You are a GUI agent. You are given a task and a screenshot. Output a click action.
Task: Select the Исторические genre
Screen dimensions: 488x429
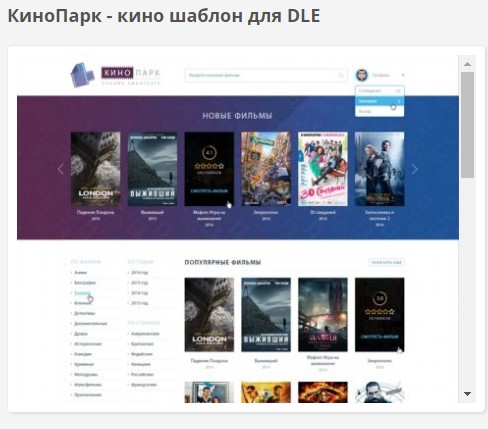88,344
